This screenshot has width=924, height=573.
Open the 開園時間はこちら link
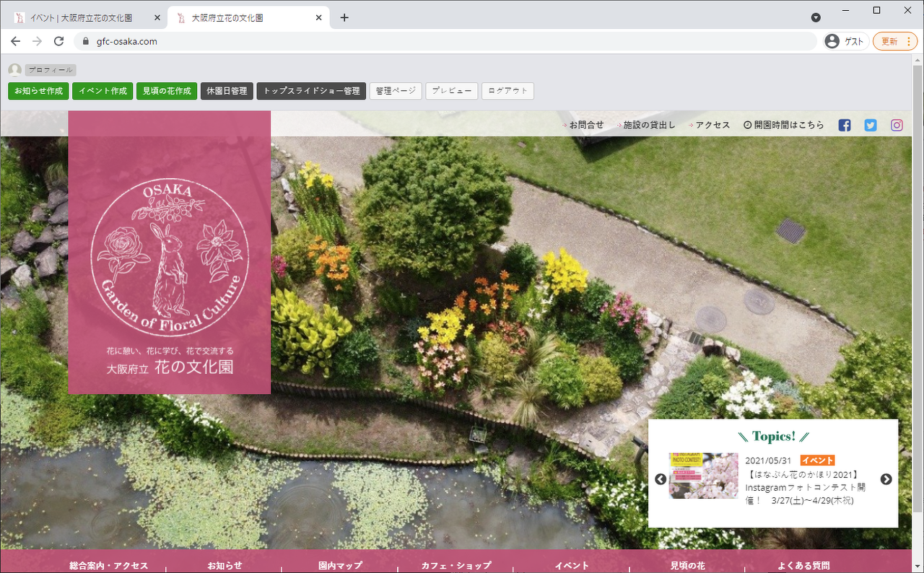point(783,125)
